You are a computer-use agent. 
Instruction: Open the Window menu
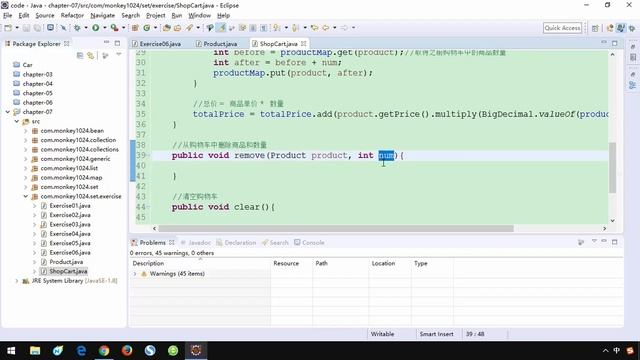coord(199,16)
